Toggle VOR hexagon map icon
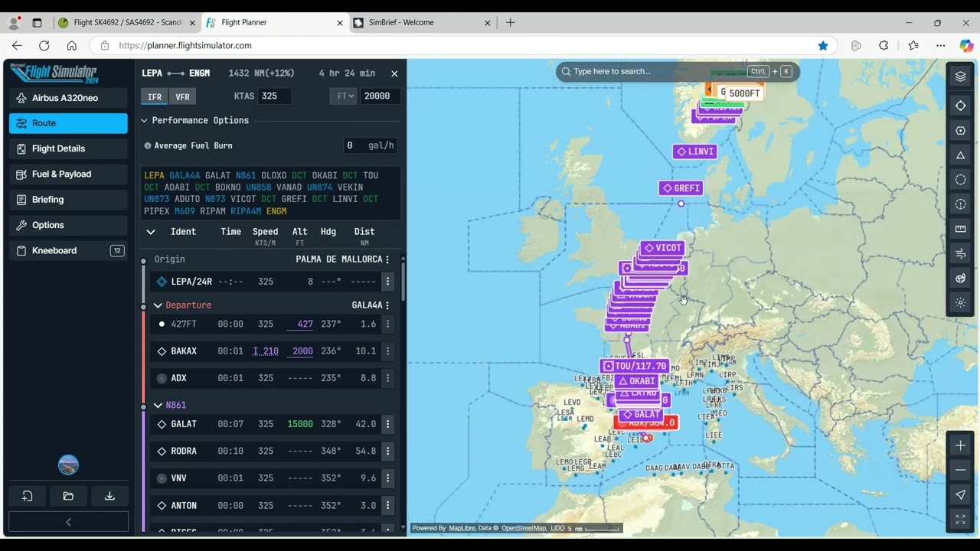This screenshot has height=551, width=980. (960, 131)
